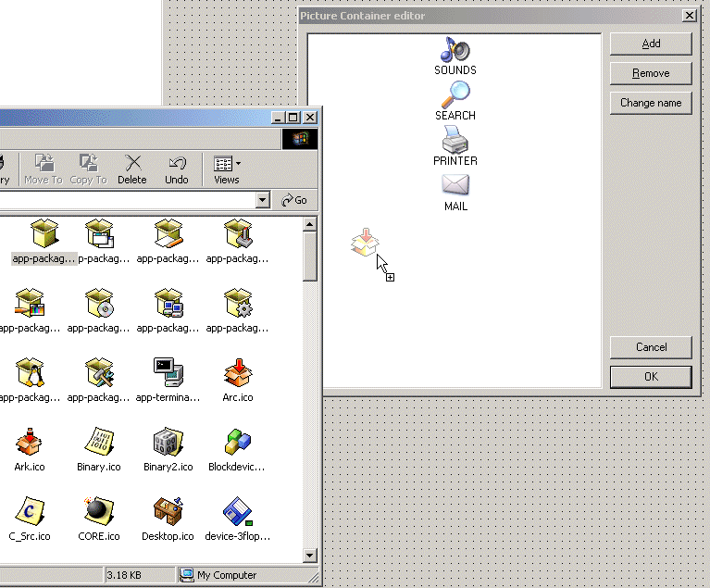Image resolution: width=710 pixels, height=588 pixels.
Task: Click Copy To toolbar button
Action: 88,169
